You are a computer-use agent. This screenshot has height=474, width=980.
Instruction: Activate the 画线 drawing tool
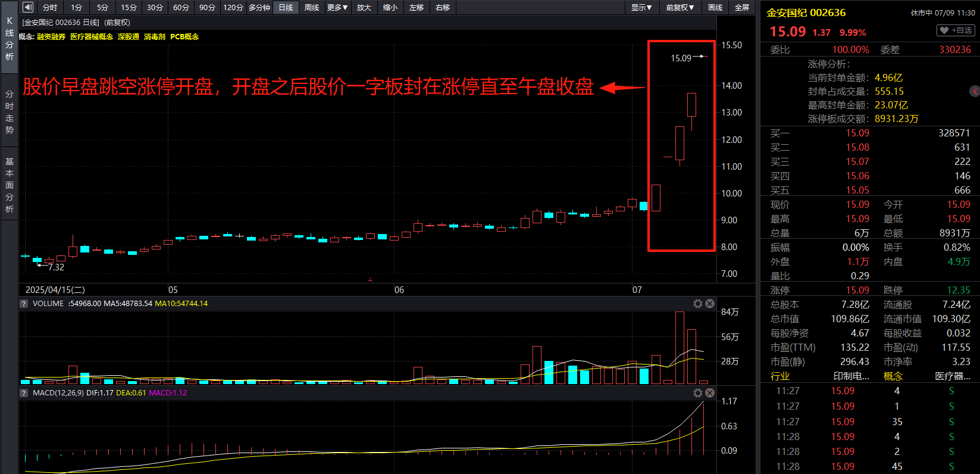tap(715, 7)
